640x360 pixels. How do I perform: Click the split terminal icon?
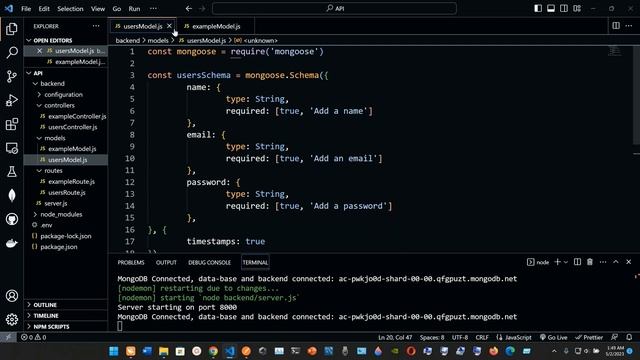pos(577,262)
